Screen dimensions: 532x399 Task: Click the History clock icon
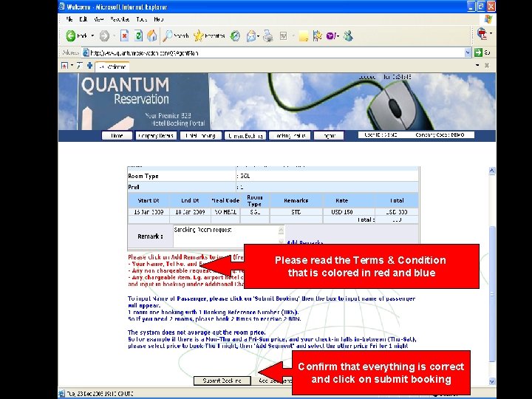click(235, 36)
